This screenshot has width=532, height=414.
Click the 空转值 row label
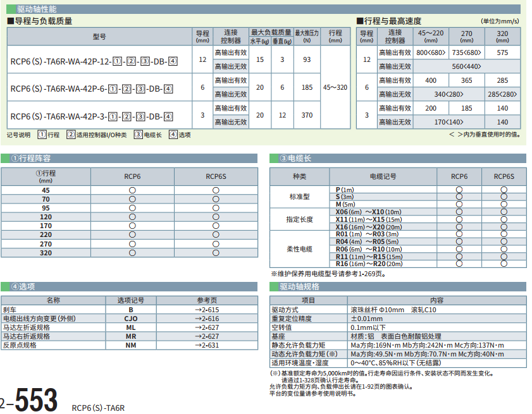point(281,327)
